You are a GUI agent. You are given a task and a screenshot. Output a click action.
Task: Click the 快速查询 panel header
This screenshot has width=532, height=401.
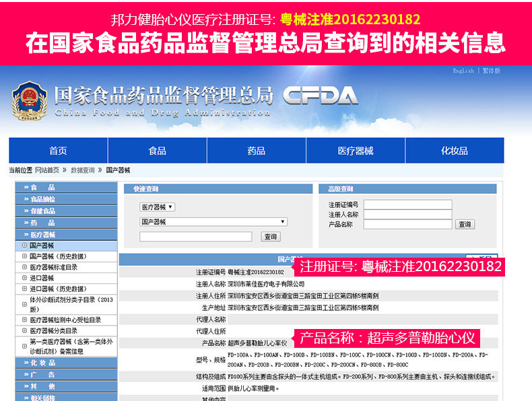218,189
